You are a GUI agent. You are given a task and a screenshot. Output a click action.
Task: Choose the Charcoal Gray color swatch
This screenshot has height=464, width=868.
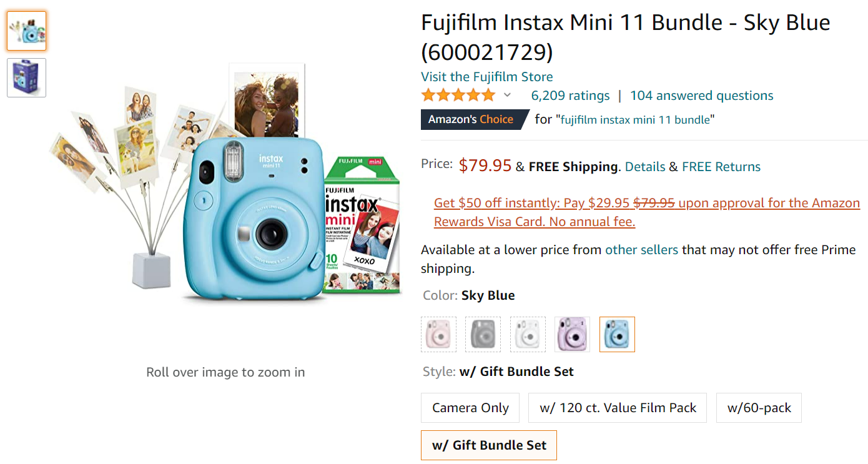(x=483, y=334)
